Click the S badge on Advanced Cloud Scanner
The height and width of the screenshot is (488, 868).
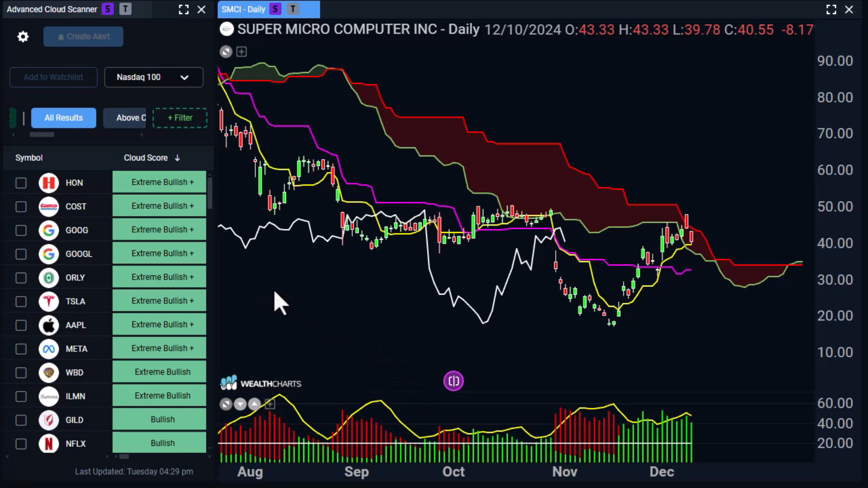108,9
